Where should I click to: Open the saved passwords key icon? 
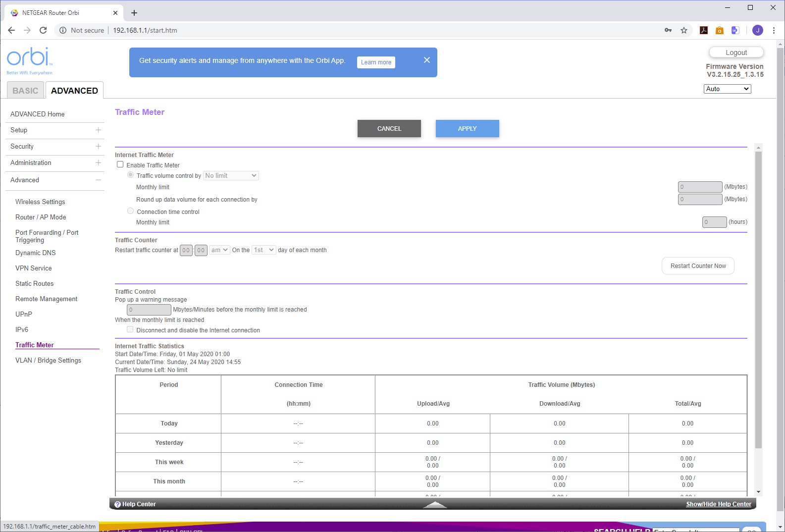pyautogui.click(x=668, y=30)
